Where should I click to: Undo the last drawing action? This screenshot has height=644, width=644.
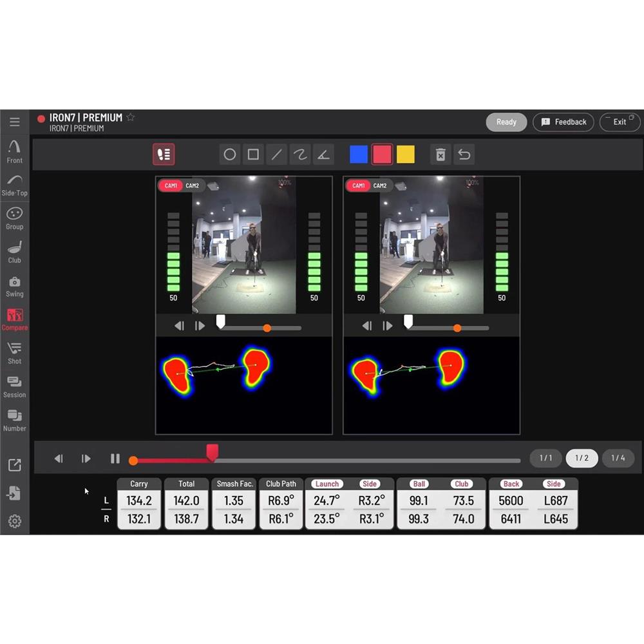464,155
